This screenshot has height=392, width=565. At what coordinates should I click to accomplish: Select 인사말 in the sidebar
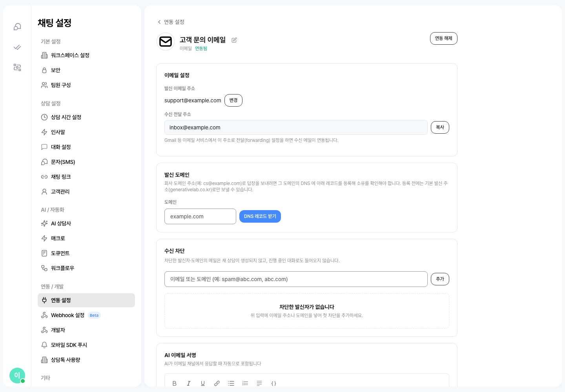86,132
